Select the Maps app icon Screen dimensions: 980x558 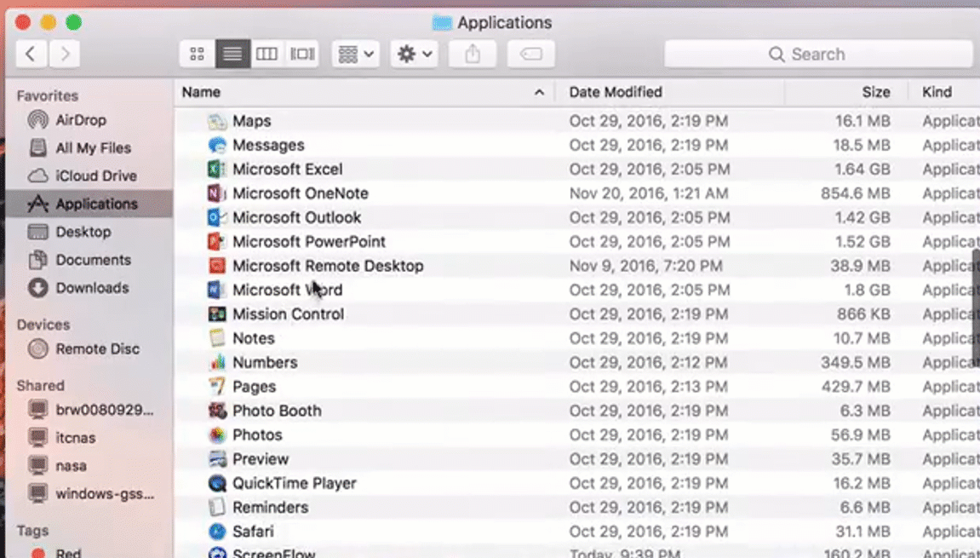(x=217, y=121)
